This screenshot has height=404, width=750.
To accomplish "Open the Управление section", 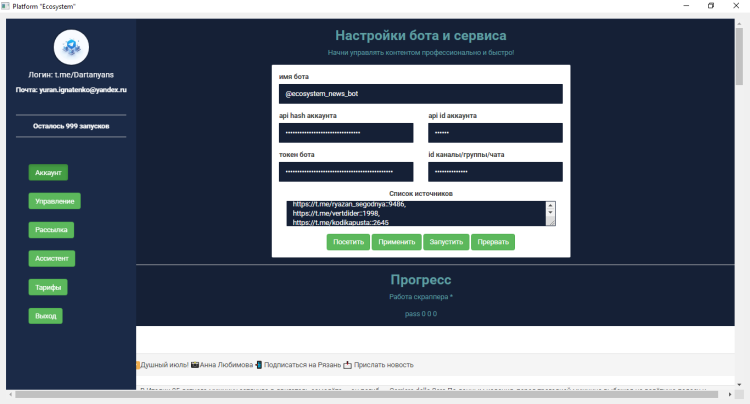I will 55,201.
